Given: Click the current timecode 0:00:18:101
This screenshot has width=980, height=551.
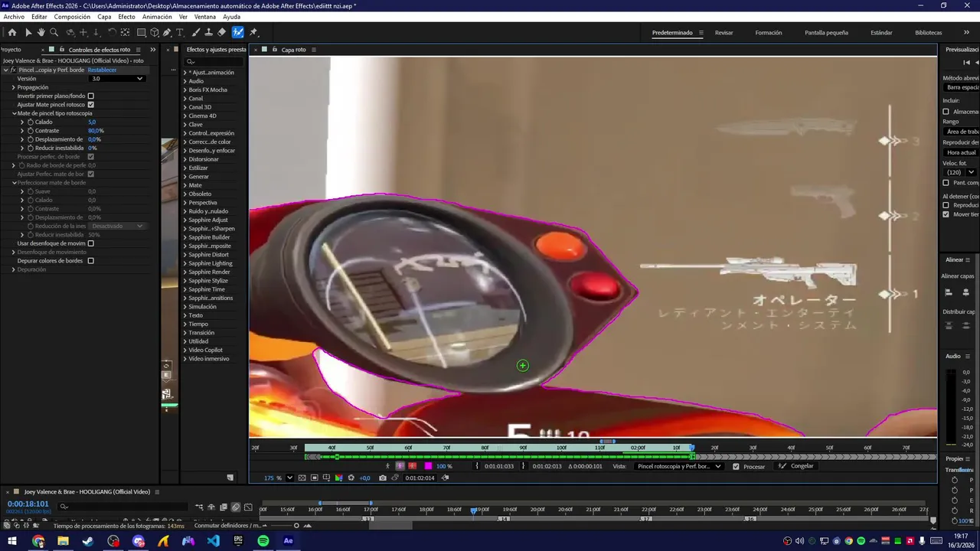Looking at the screenshot, I should [28, 504].
